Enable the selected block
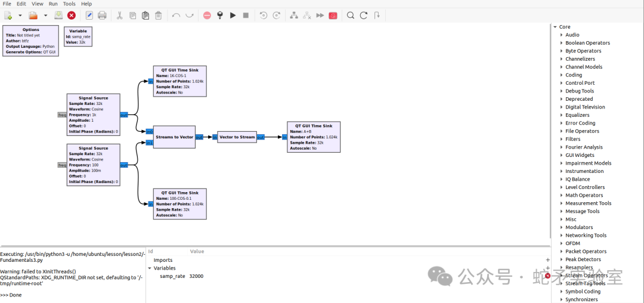 click(294, 16)
